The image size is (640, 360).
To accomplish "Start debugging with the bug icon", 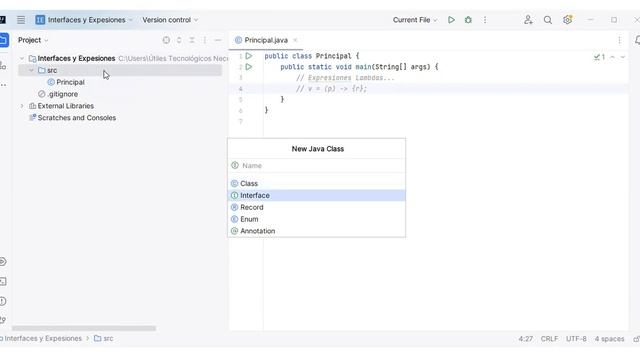I will tap(468, 20).
